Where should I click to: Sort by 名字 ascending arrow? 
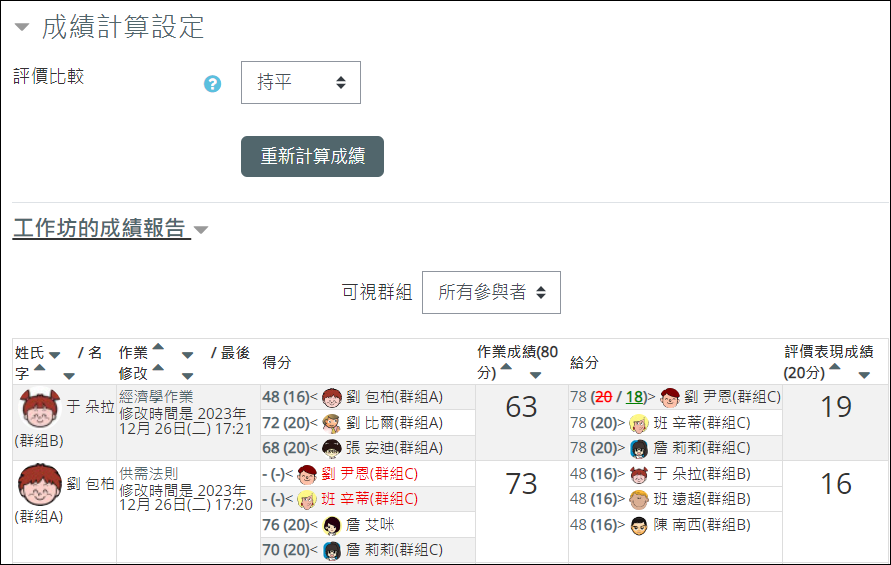tap(40, 367)
